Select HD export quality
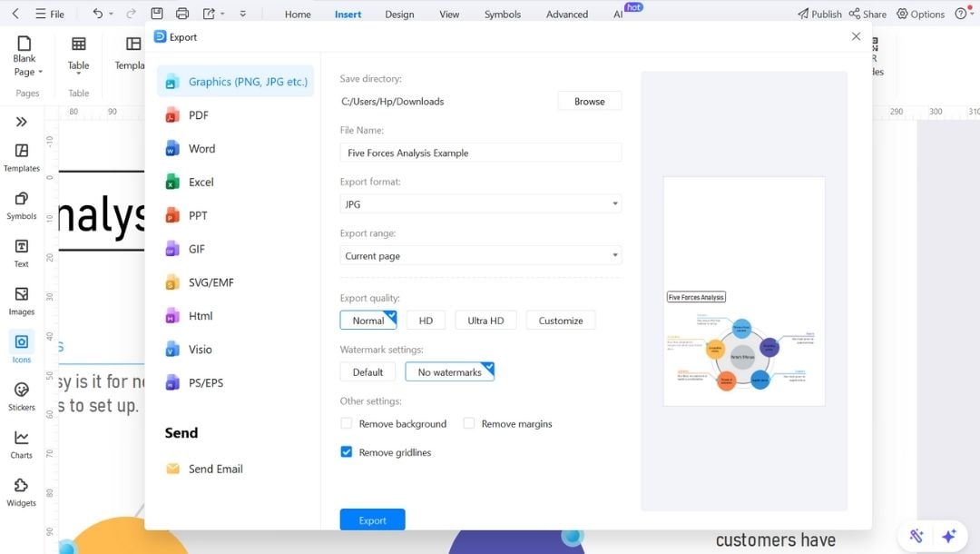Viewport: 980px width, 554px height. tap(426, 321)
